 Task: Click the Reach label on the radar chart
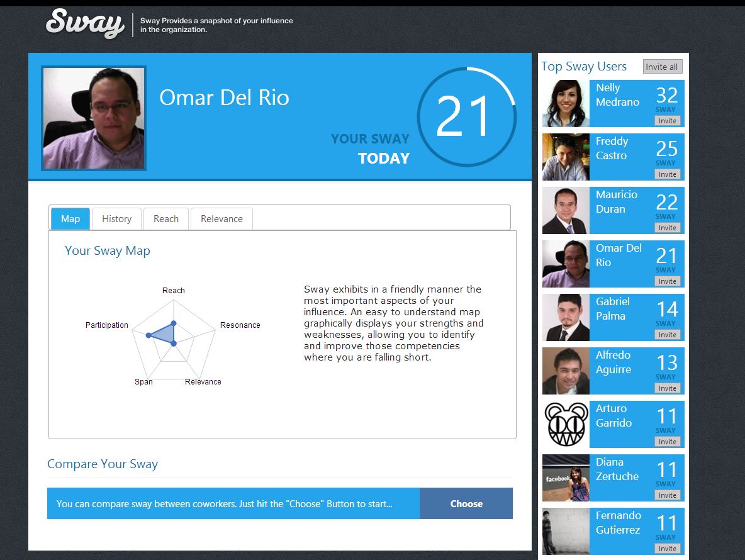(x=174, y=290)
